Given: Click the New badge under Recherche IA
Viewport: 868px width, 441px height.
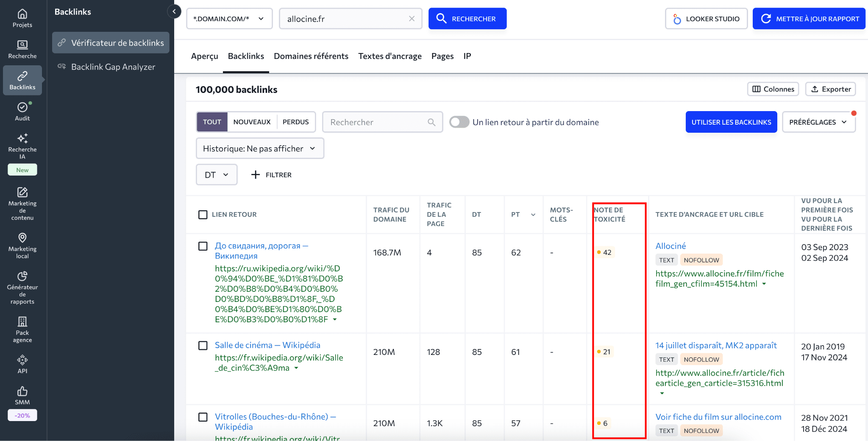Looking at the screenshot, I should pos(22,170).
